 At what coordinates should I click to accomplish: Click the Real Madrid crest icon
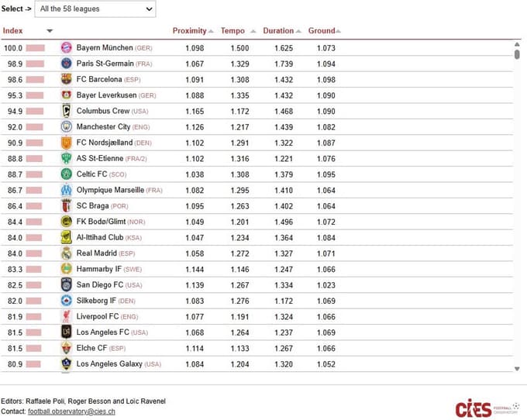(x=67, y=253)
